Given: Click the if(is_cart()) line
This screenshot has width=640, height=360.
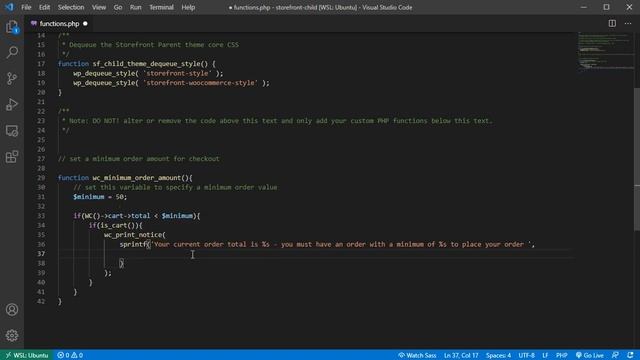Looking at the screenshot, I should [116, 225].
